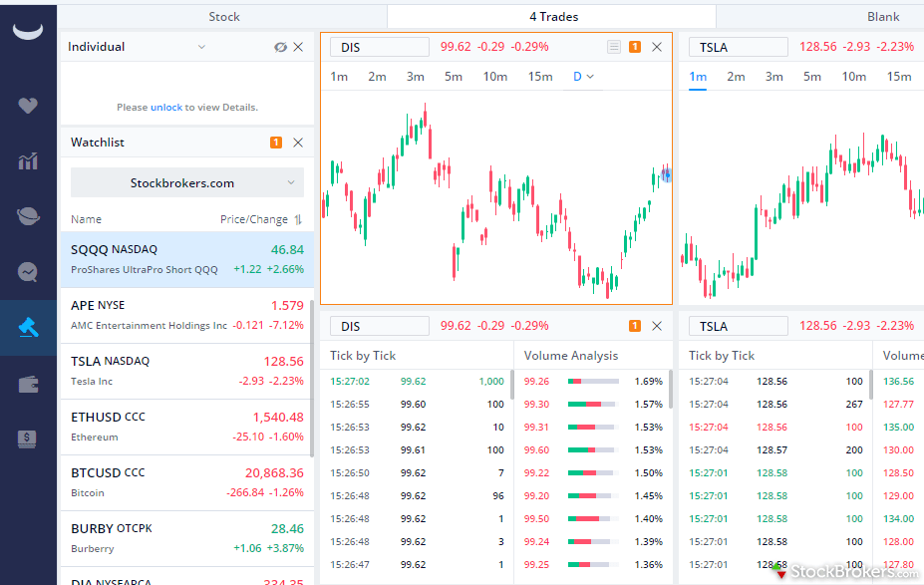Open the favorites heart icon in sidebar
The image size is (924, 585).
pos(27,107)
